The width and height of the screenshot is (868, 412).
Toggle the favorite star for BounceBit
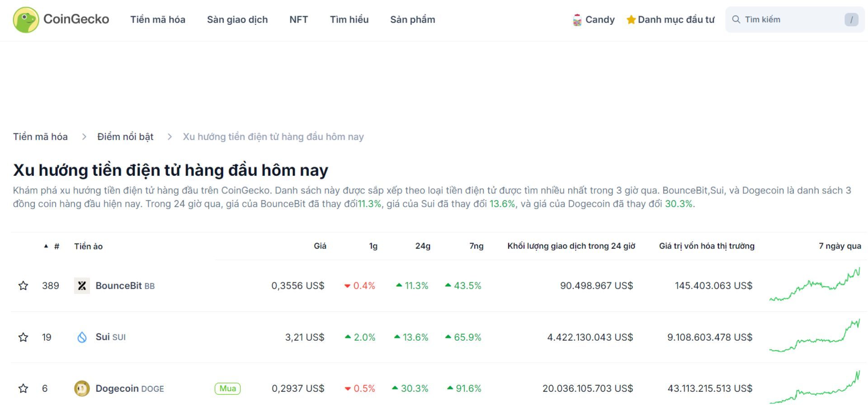click(23, 286)
